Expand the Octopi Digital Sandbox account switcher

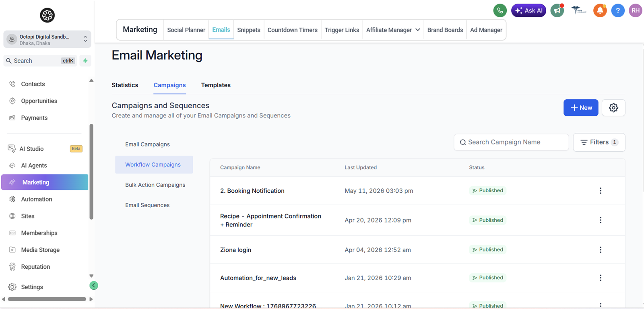pos(47,39)
